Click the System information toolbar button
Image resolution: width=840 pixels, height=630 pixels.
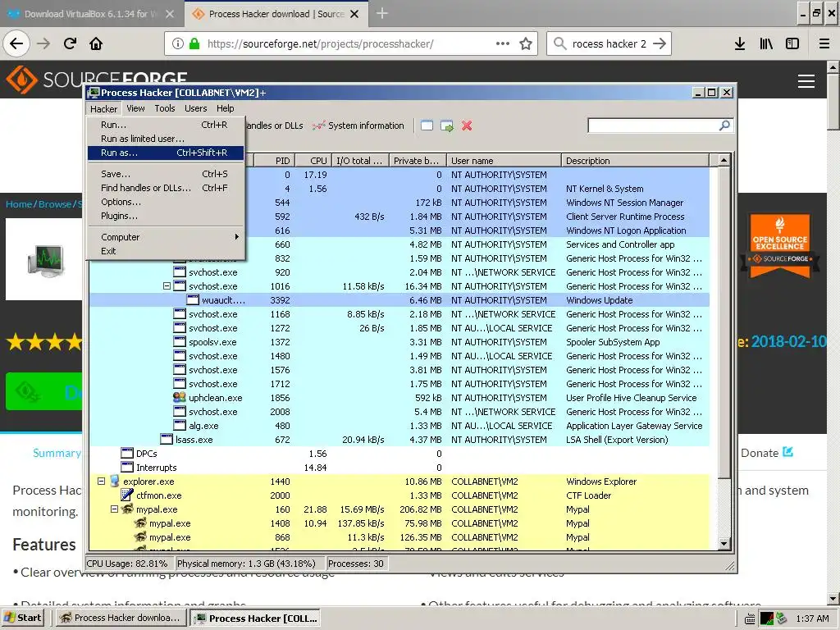(358, 126)
